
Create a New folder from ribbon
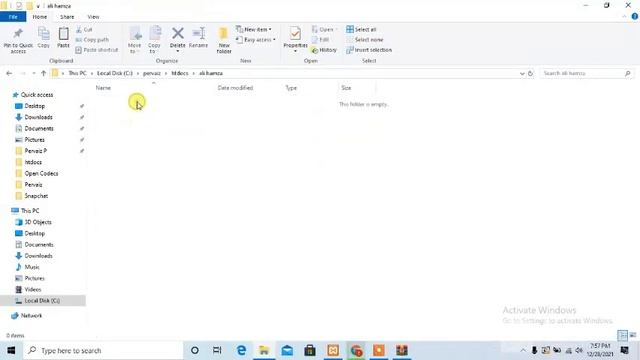224,40
